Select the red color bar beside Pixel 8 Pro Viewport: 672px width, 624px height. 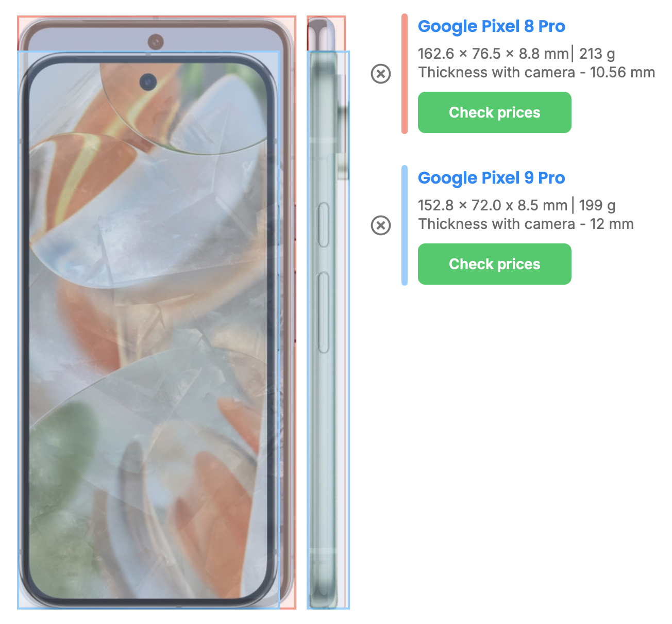point(405,74)
